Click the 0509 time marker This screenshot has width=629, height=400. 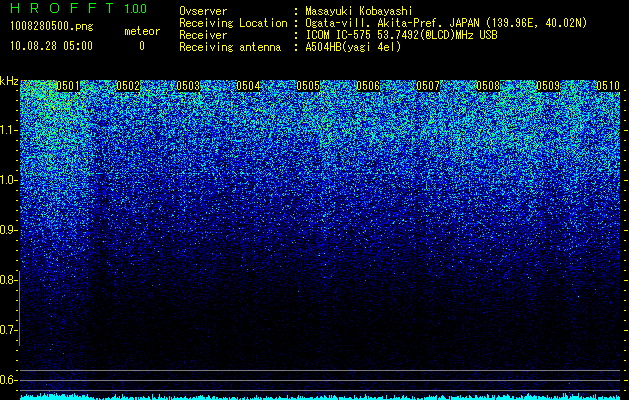click(x=548, y=86)
